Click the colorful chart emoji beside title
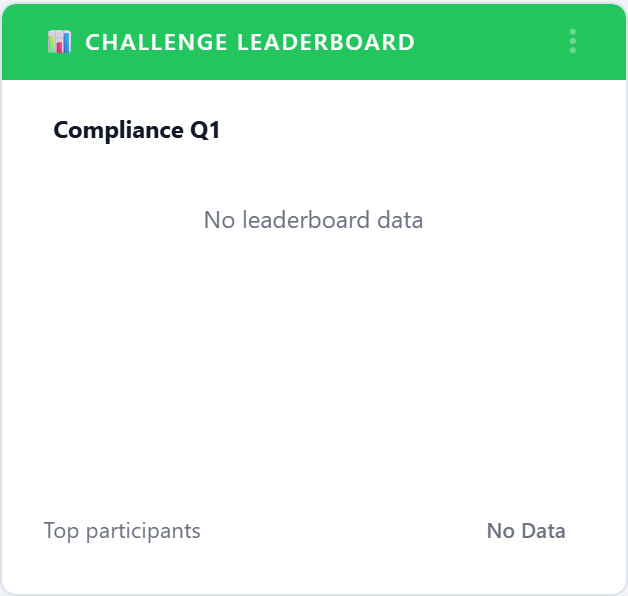Screen dimensions: 628x596 tap(59, 42)
